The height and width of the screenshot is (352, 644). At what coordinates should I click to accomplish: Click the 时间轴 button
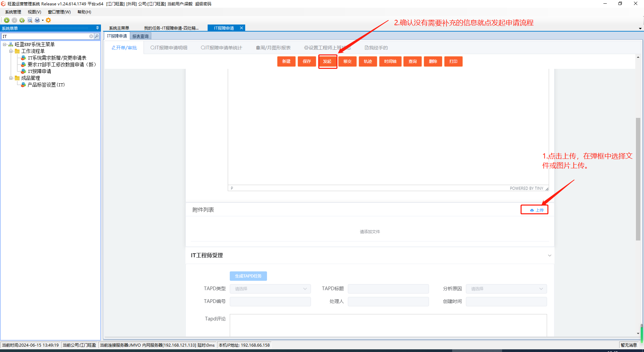click(x=390, y=61)
